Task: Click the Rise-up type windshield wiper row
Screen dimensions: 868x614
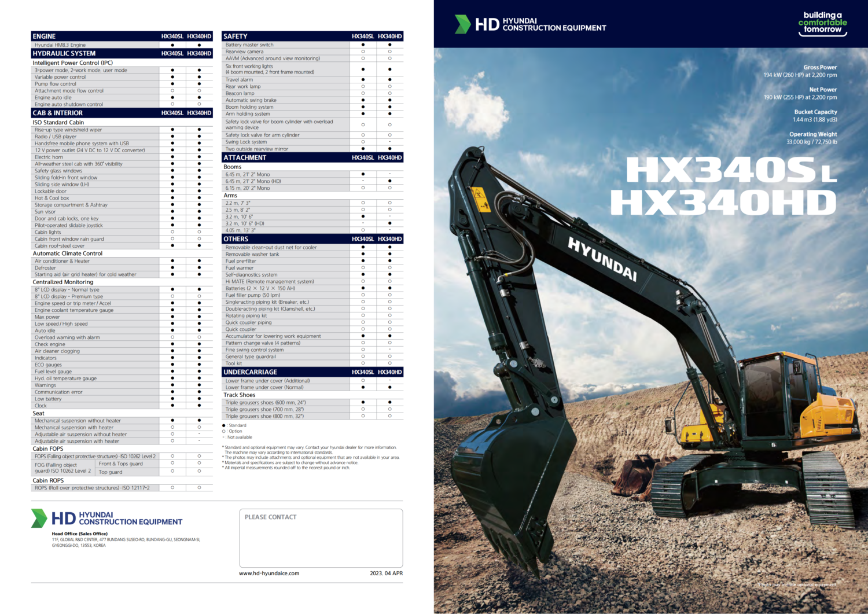Action: pyautogui.click(x=122, y=130)
